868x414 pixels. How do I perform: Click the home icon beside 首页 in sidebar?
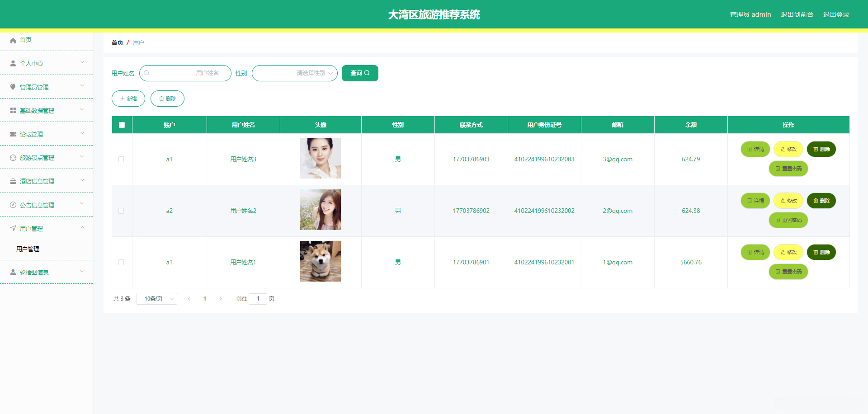click(13, 40)
